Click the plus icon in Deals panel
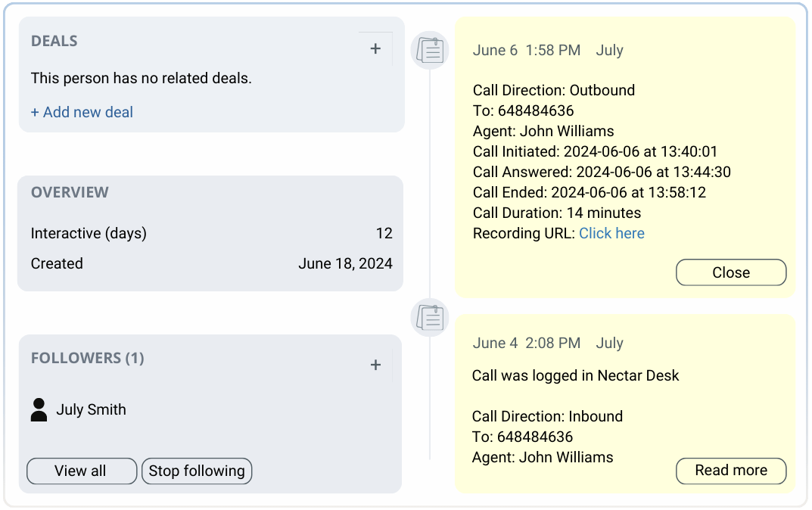Image resolution: width=812 pixels, height=510 pixels. [375, 48]
